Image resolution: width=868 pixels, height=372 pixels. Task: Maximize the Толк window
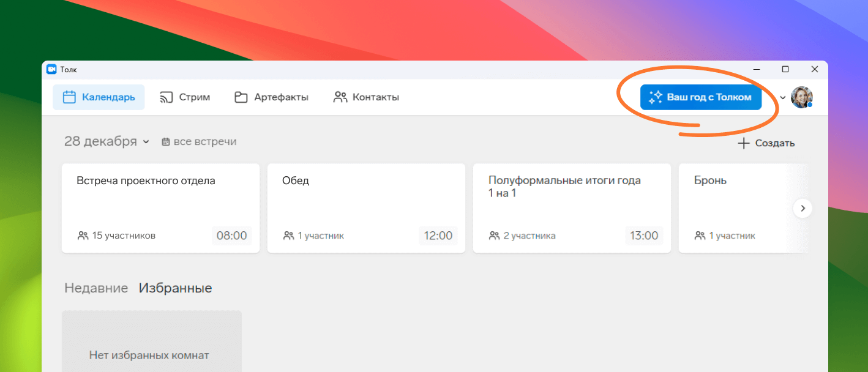coord(785,69)
